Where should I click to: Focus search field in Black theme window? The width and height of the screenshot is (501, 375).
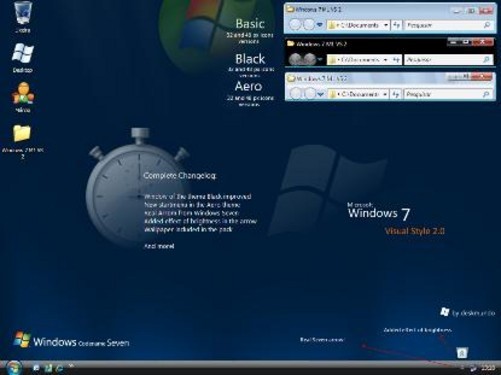coord(448,60)
